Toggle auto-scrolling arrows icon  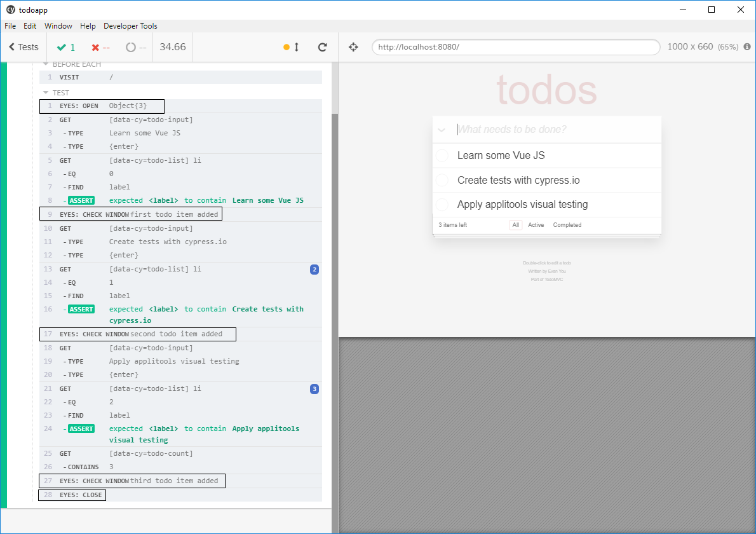[x=296, y=47]
